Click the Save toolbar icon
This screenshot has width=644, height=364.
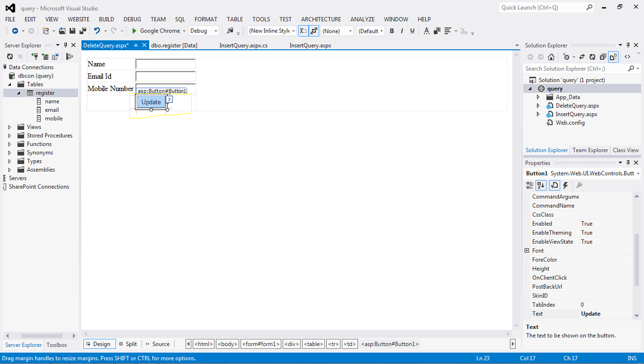[x=72, y=31]
